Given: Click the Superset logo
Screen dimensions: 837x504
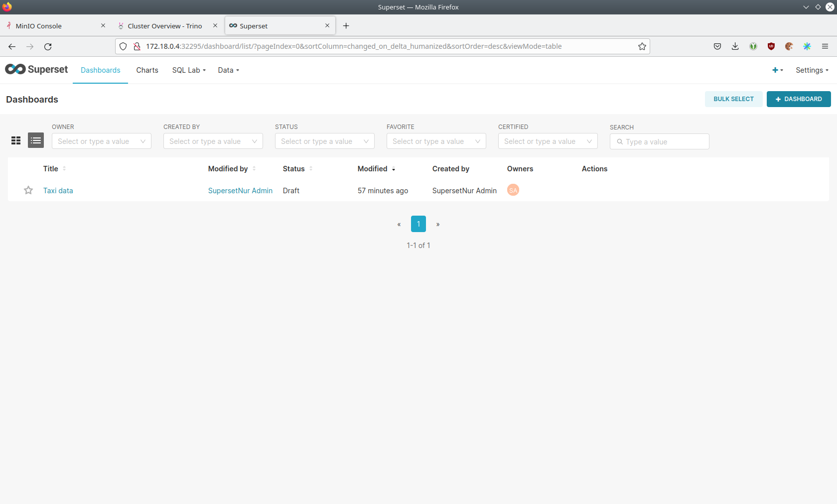Looking at the screenshot, I should 36,70.
